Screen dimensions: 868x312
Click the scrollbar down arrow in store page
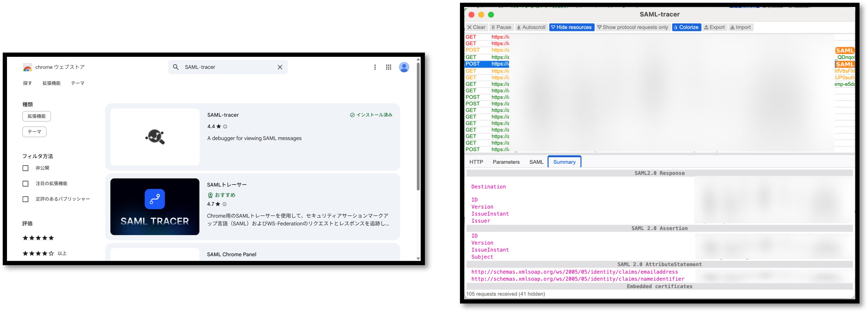pyautogui.click(x=418, y=259)
